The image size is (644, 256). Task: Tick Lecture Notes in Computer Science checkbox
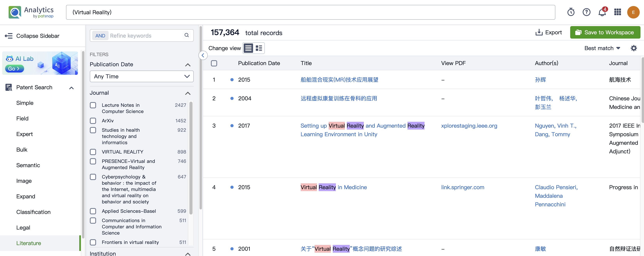point(93,105)
